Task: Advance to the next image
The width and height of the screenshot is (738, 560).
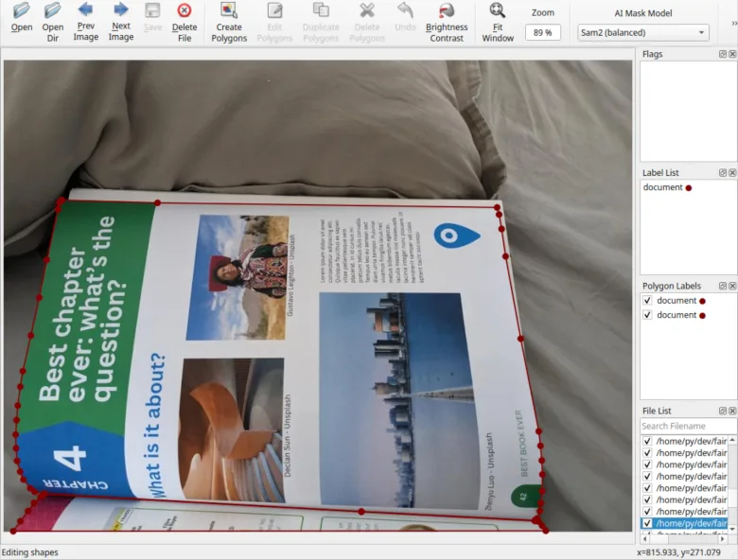Action: pyautogui.click(x=121, y=11)
